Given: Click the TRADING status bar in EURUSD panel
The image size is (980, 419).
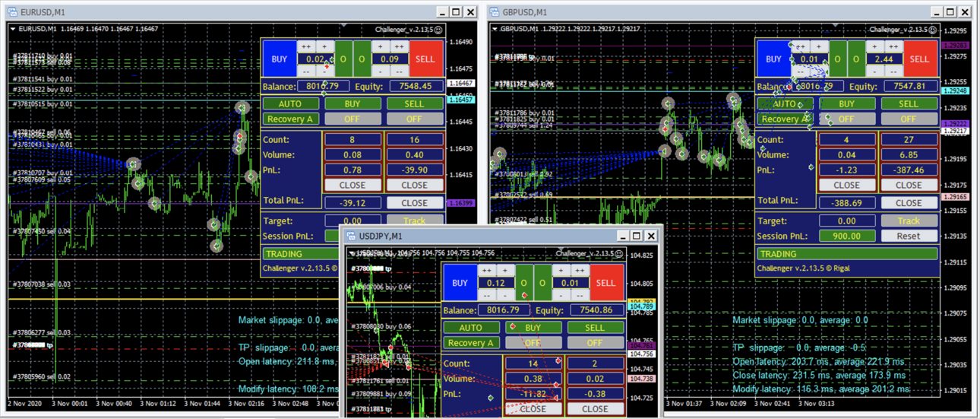Looking at the screenshot, I should pos(301,254).
